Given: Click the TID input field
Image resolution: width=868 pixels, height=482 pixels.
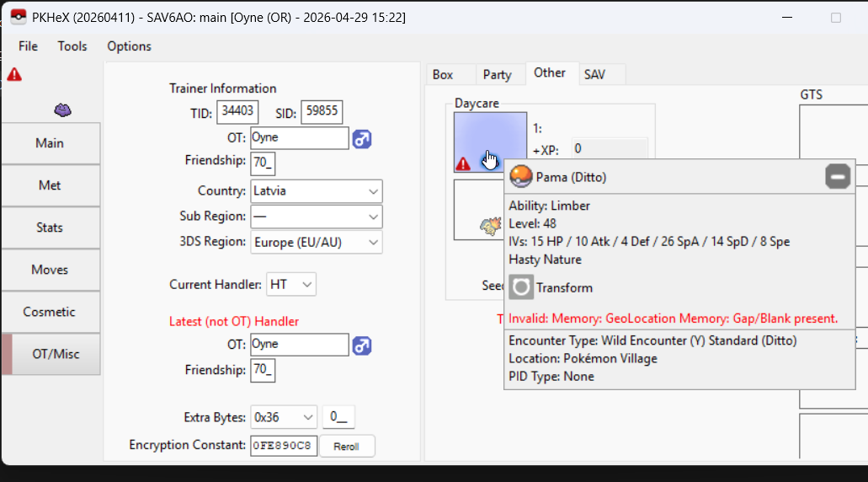Looking at the screenshot, I should point(237,111).
